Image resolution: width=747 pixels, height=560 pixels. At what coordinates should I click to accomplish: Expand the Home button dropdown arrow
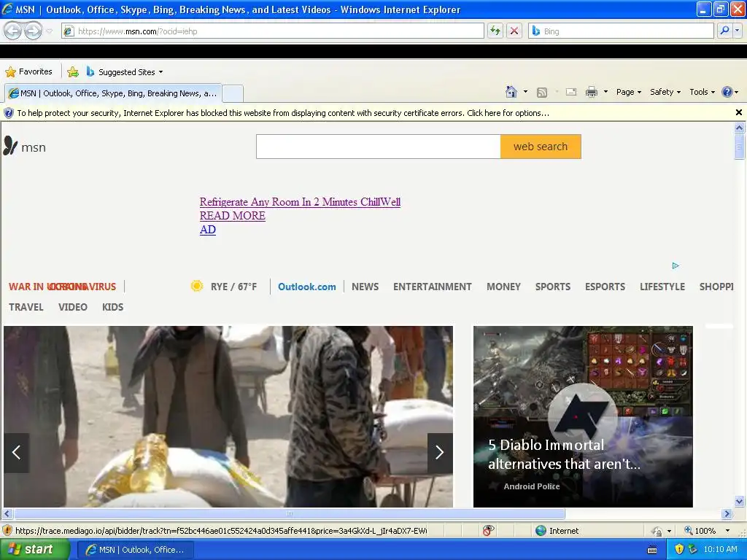coord(525,92)
